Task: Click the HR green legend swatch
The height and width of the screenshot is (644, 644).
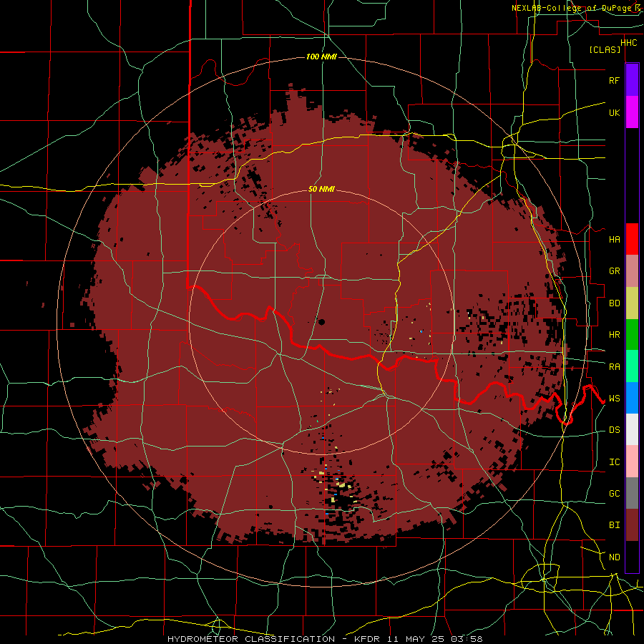Action: [632, 334]
